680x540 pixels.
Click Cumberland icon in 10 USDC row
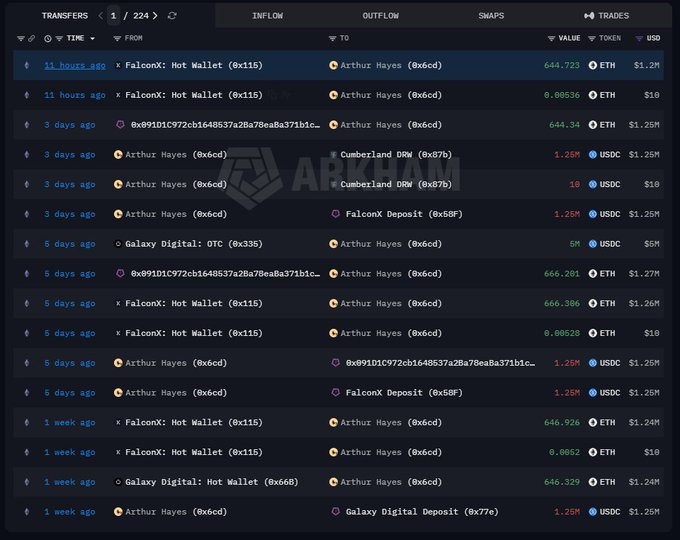pyautogui.click(x=333, y=185)
